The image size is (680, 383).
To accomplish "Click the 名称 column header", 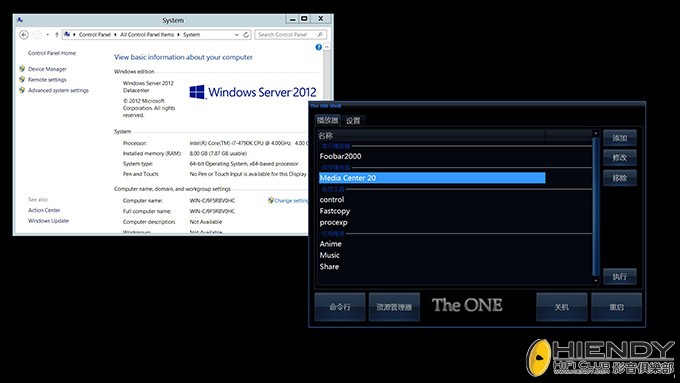I will click(x=432, y=136).
